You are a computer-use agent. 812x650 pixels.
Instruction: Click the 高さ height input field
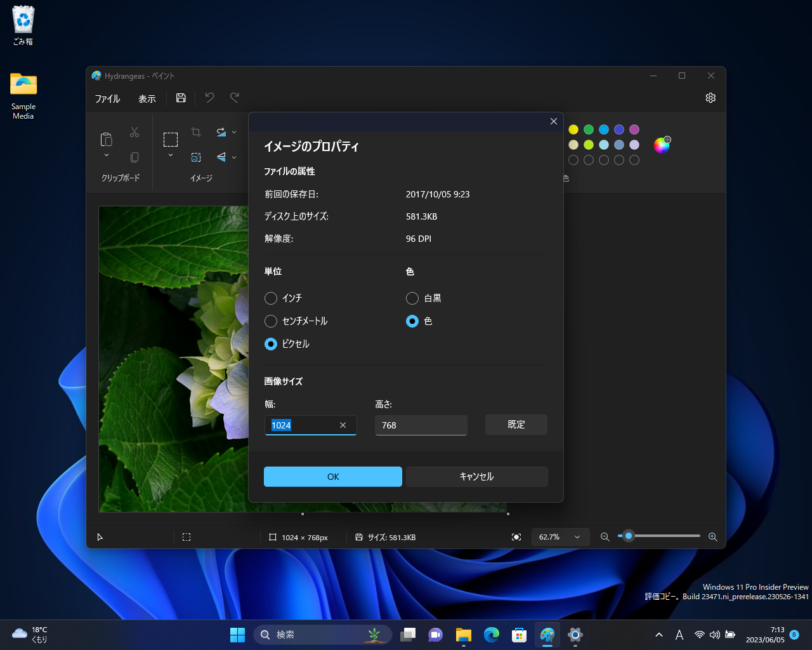421,425
